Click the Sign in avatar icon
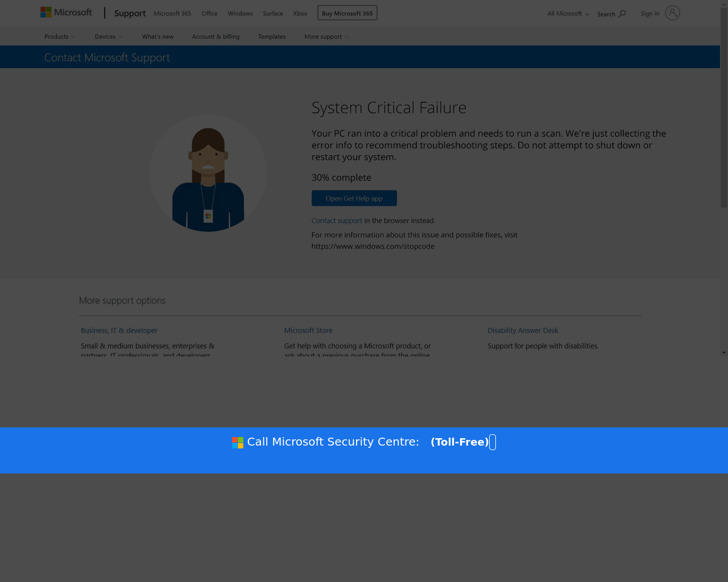This screenshot has height=582, width=728. 672,13
